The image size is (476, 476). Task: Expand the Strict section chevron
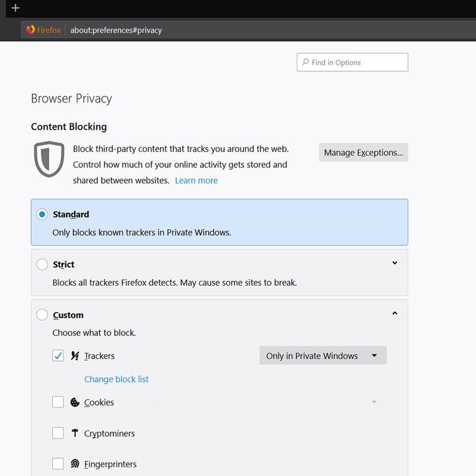pyautogui.click(x=395, y=263)
